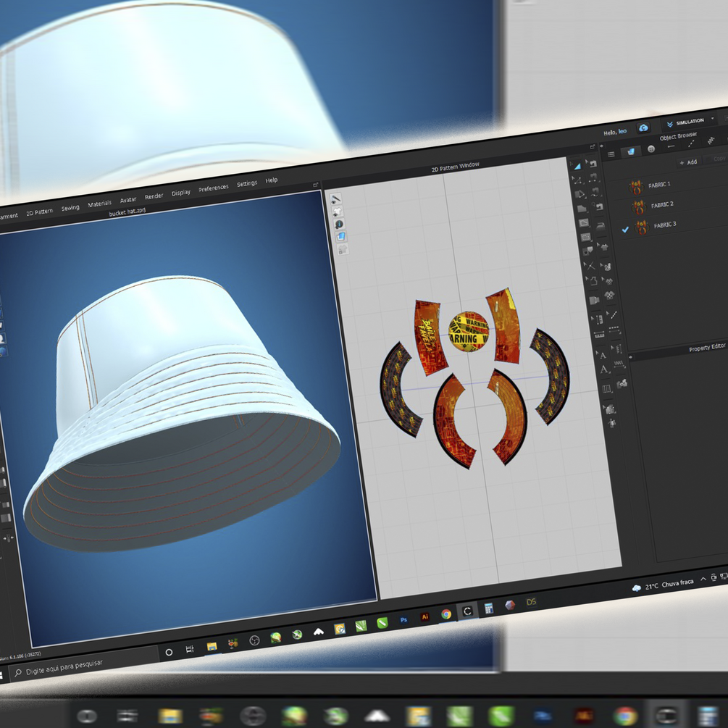728x728 pixels.
Task: Collapse the Property Editor panel arrow
Action: (x=630, y=357)
